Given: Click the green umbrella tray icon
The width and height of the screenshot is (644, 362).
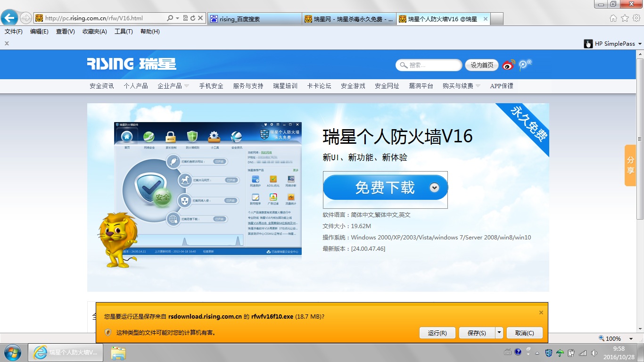Looking at the screenshot, I should click(x=560, y=353).
